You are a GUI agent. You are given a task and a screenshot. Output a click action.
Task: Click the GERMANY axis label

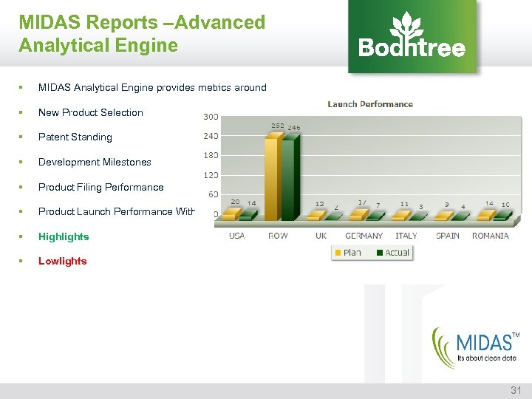[364, 236]
